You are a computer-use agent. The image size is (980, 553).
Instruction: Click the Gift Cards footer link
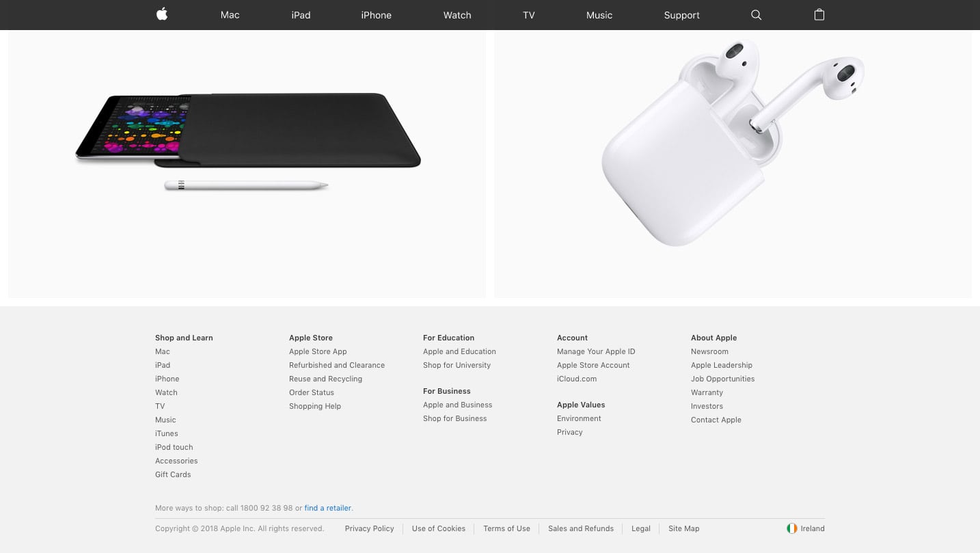point(173,474)
